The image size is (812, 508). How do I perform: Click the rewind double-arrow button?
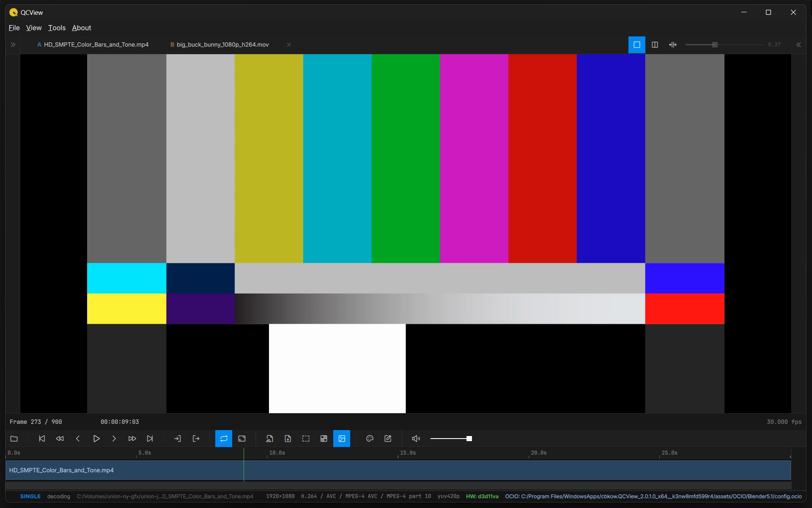tap(60, 439)
